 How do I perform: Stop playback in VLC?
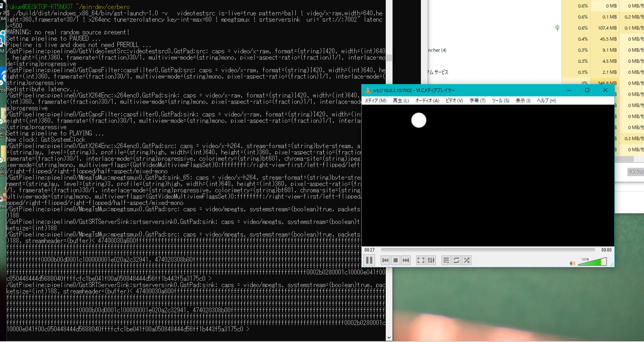coord(395,260)
